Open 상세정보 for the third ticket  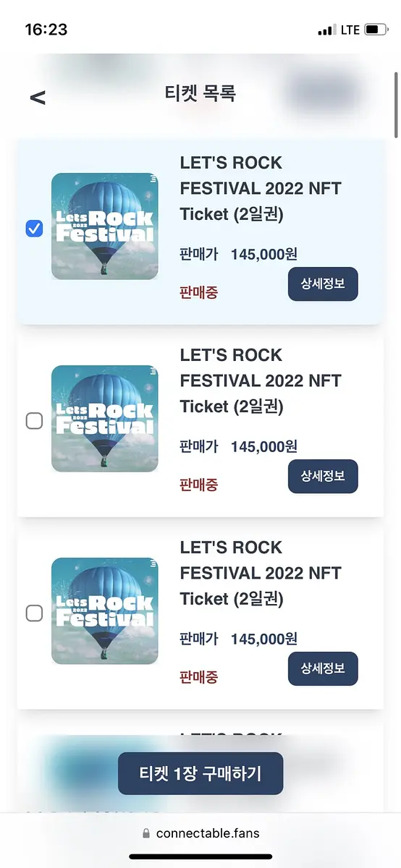pyautogui.click(x=323, y=669)
